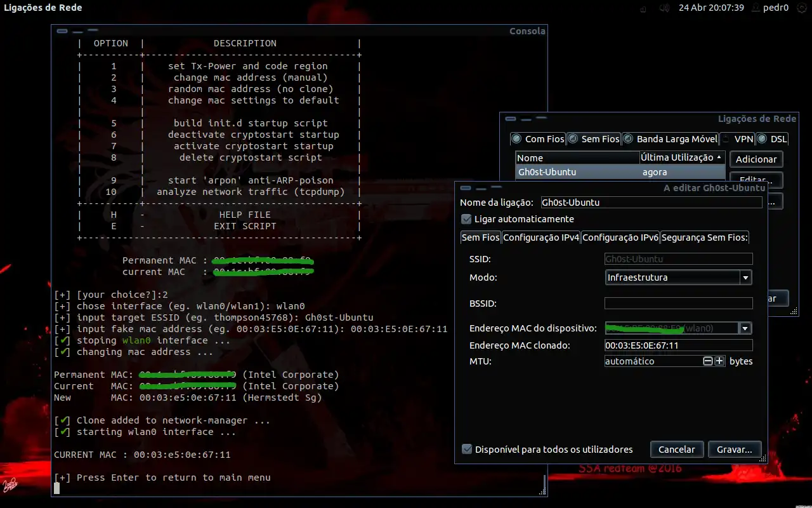Click the SSID input field

click(x=678, y=259)
